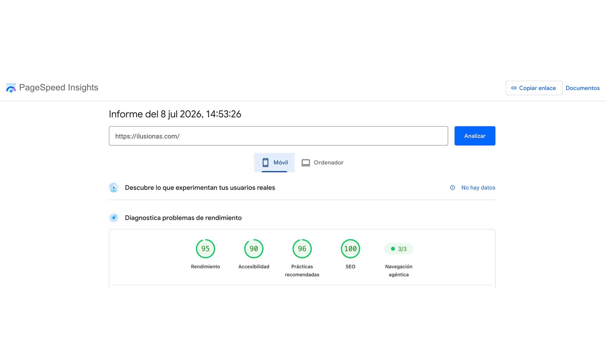Switch to the Ordenador tab
607x364 pixels.
click(323, 163)
